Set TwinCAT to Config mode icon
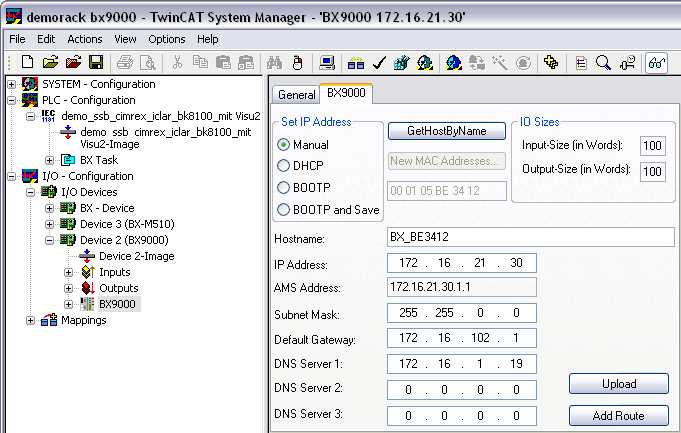Viewport: 681px width, 433px height. [453, 63]
